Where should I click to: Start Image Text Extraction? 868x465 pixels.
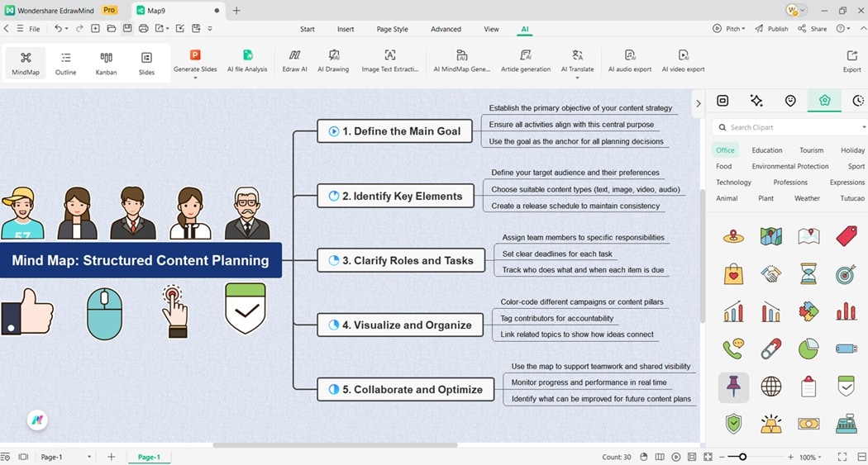[390, 61]
